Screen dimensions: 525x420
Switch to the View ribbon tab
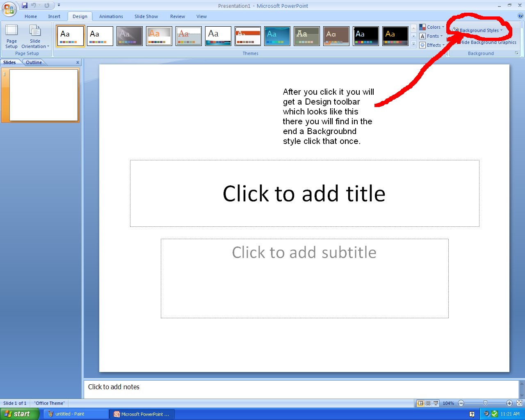click(x=201, y=16)
